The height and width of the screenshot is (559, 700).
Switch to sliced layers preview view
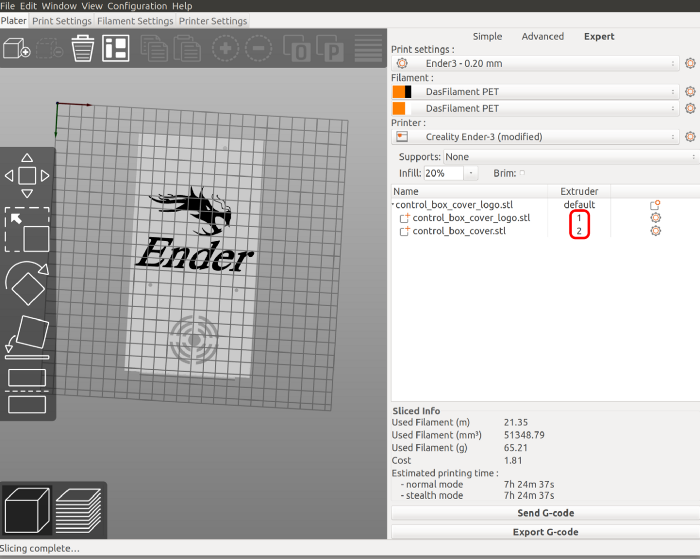tap(78, 510)
